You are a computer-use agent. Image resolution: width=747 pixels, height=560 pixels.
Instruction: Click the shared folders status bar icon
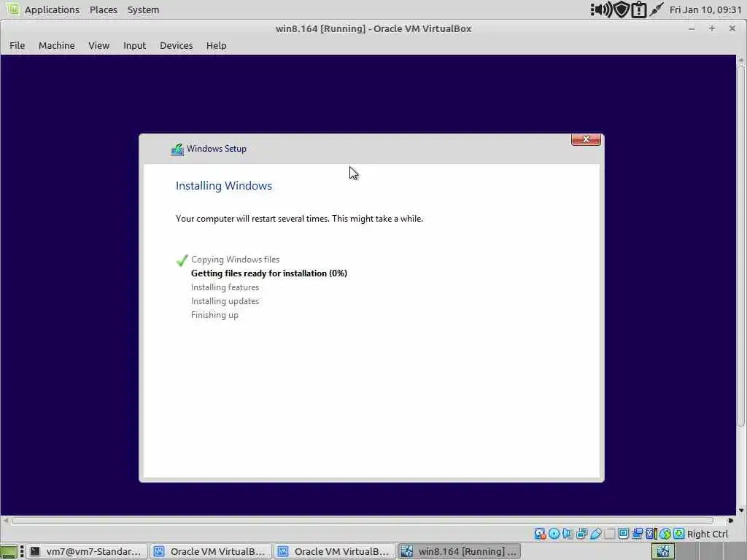click(x=609, y=534)
